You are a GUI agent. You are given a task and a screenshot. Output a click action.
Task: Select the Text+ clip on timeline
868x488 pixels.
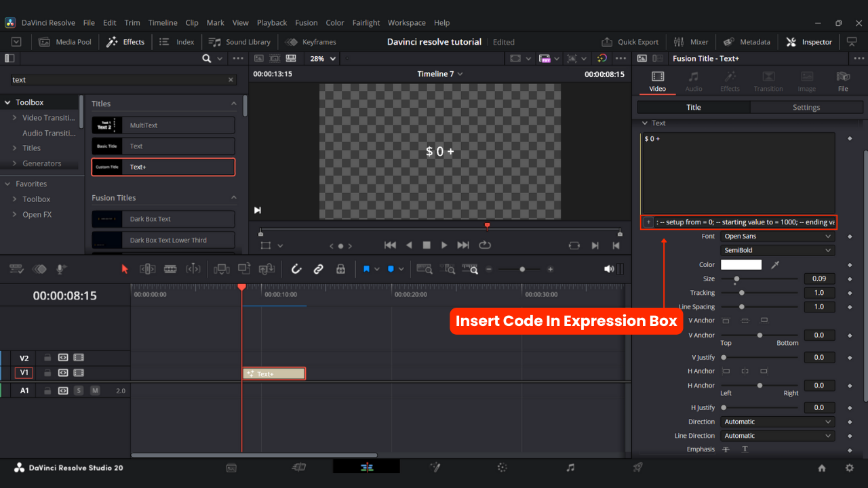click(274, 373)
